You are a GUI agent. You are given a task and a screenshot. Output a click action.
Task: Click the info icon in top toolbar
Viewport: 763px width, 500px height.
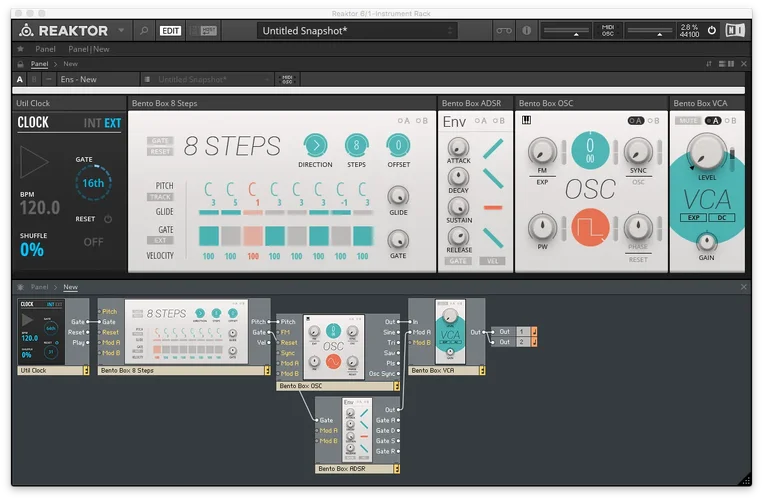[x=527, y=31]
